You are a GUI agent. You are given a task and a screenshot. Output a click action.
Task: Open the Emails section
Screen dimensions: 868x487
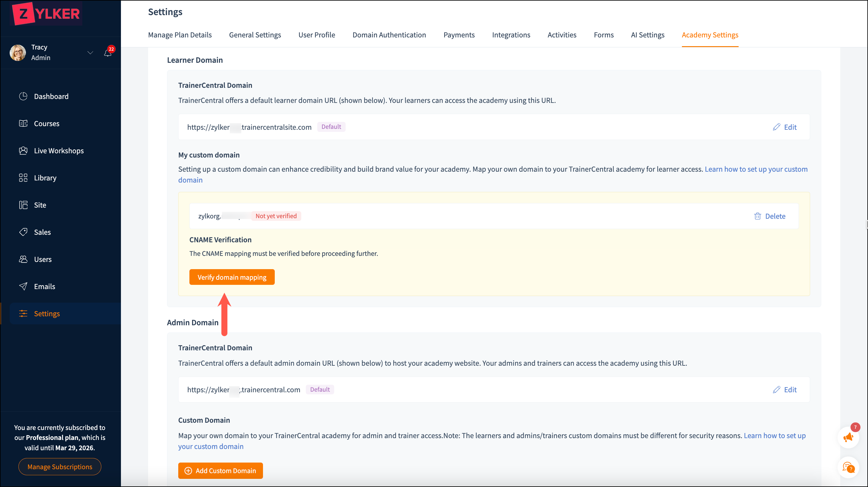[44, 286]
